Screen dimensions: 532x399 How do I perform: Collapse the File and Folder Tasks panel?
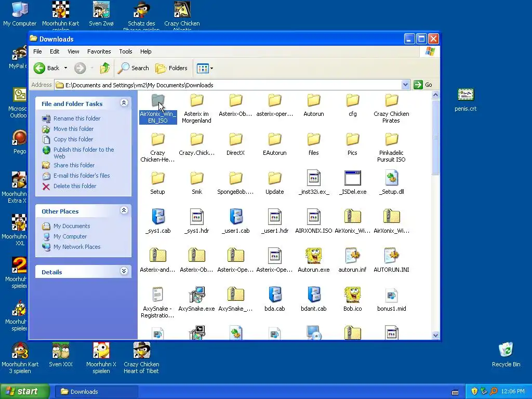(124, 103)
